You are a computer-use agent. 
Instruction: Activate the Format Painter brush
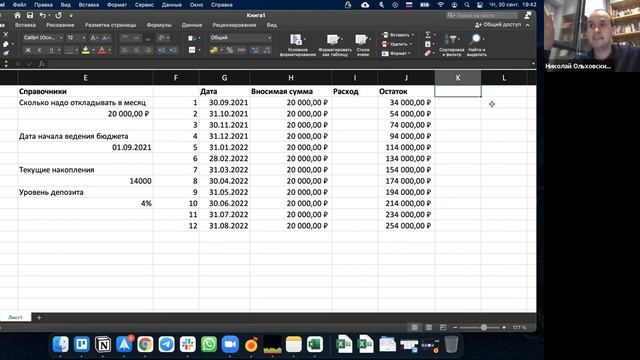(6, 53)
